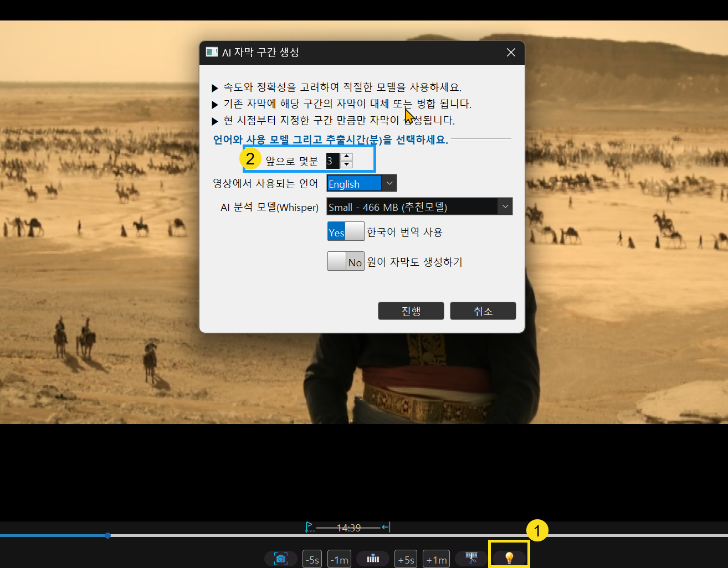The width and height of the screenshot is (728, 568).
Task: Click the minutes number input field
Action: click(332, 161)
